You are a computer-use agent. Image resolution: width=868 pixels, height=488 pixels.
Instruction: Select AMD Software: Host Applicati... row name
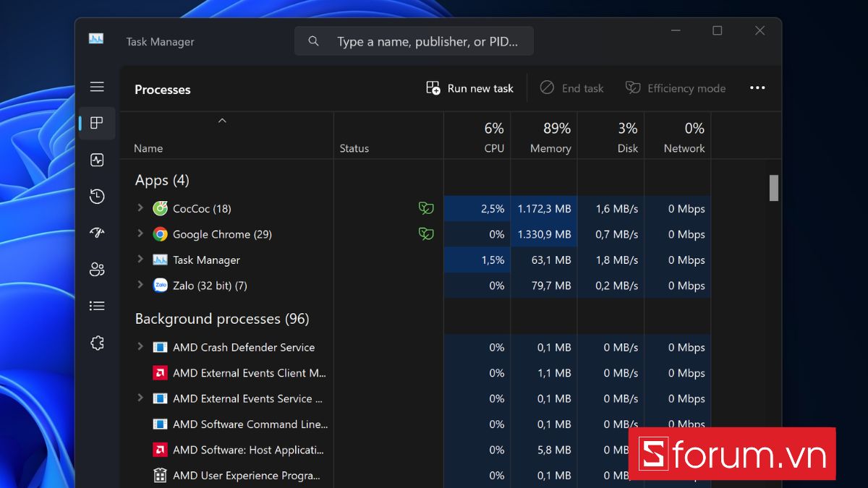click(248, 450)
